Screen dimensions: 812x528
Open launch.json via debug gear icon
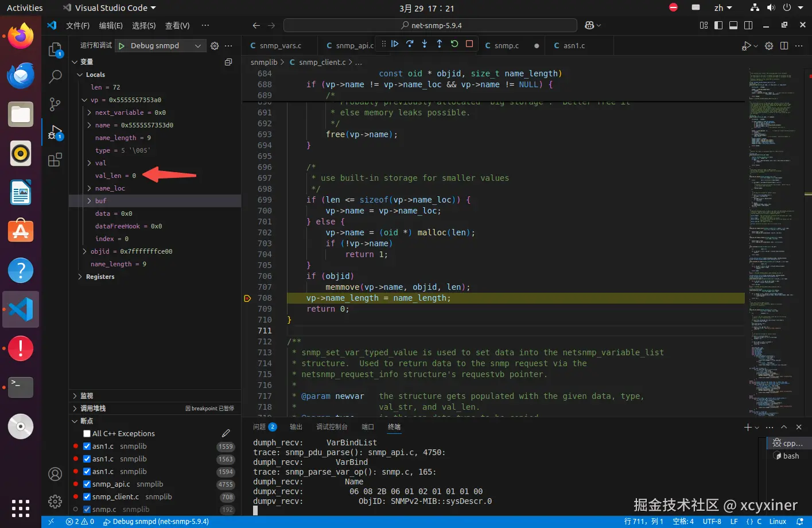click(215, 46)
